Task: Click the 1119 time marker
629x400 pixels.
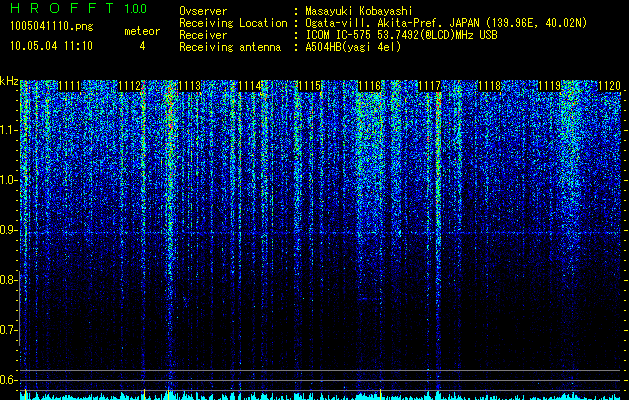Action: (550, 86)
